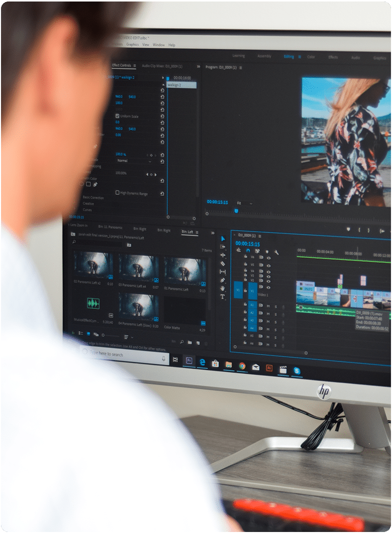Open the DJI_0009 timeline panel menu
The height and width of the screenshot is (533, 392).
click(x=260, y=236)
